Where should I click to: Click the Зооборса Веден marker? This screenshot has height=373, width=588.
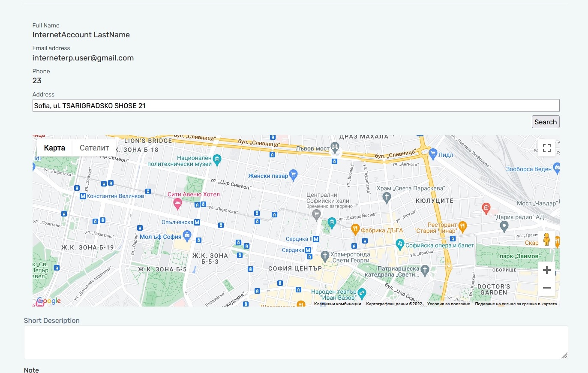click(556, 168)
